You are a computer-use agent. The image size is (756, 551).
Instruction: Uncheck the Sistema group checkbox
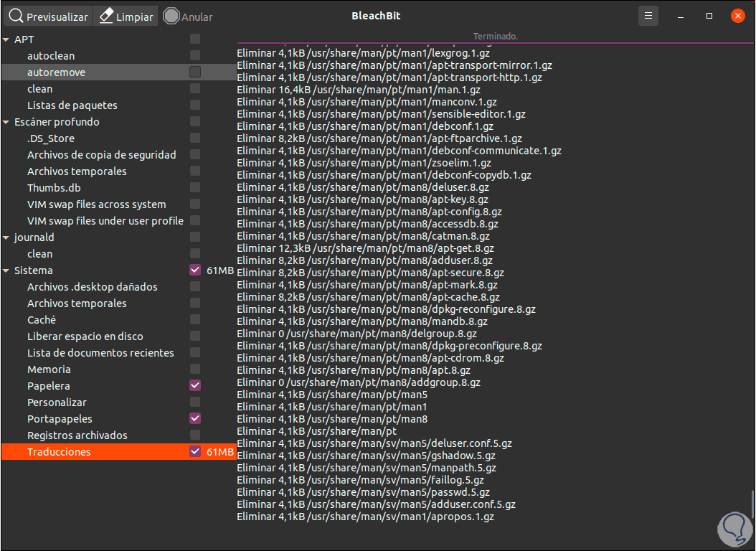coord(195,270)
